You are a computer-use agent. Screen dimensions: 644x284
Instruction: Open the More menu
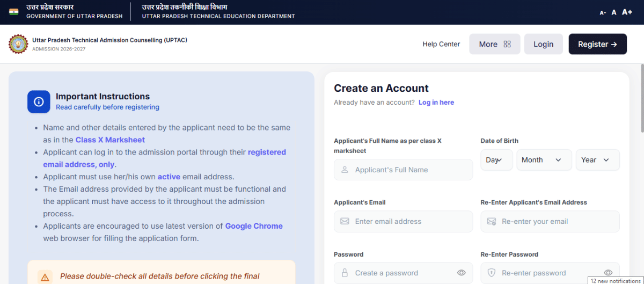coord(495,44)
